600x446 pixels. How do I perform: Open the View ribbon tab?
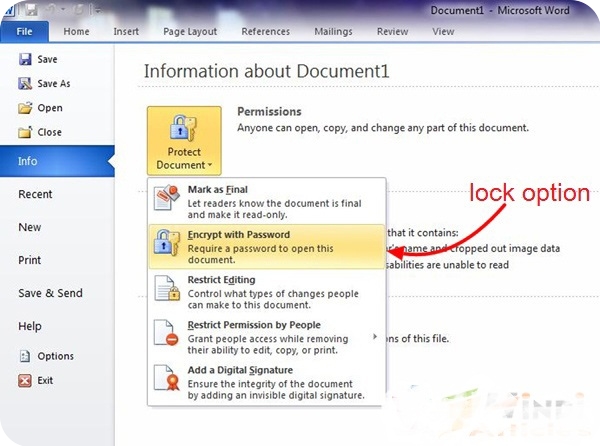(443, 32)
